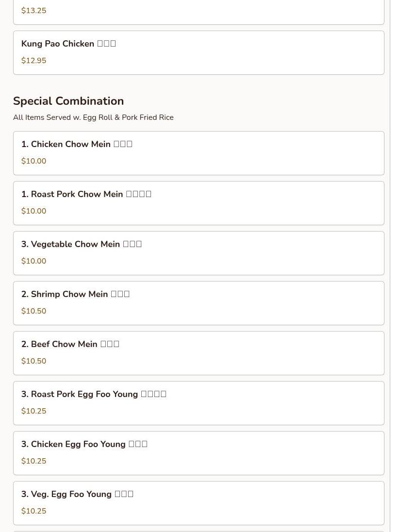Image resolution: width=400 pixels, height=532 pixels.
Task: Click the $10.50 price under Shrimp Chow Mein
Action: point(33,311)
